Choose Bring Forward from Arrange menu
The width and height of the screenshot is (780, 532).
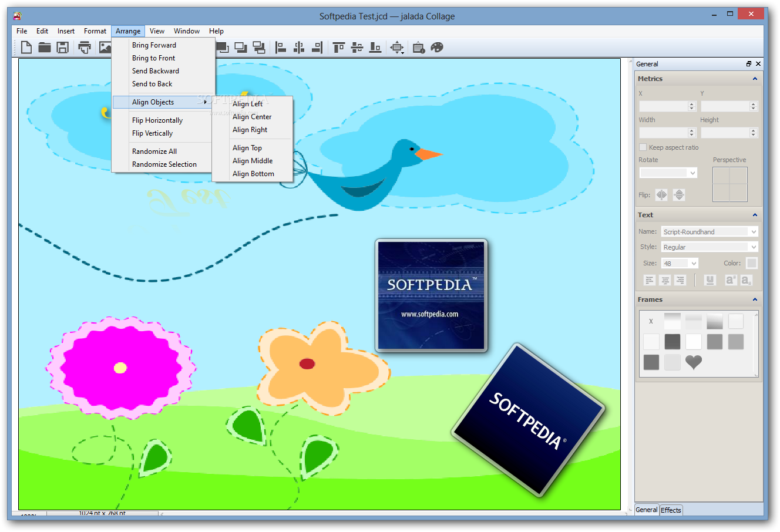(163, 45)
